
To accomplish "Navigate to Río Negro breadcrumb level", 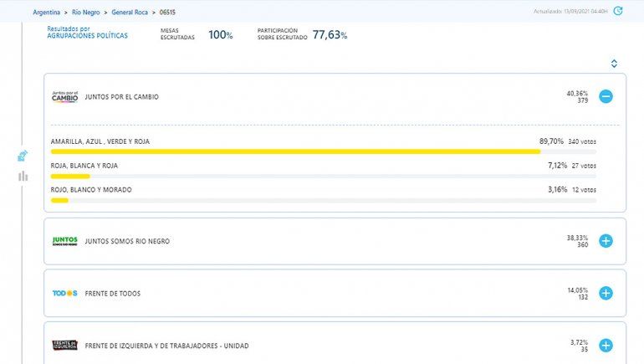I will coord(87,13).
